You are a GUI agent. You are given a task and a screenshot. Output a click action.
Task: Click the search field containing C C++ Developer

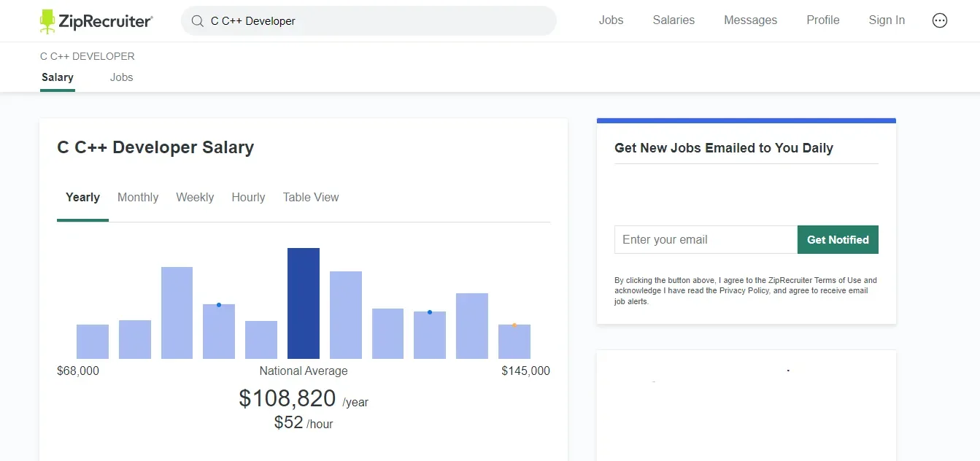[372, 21]
